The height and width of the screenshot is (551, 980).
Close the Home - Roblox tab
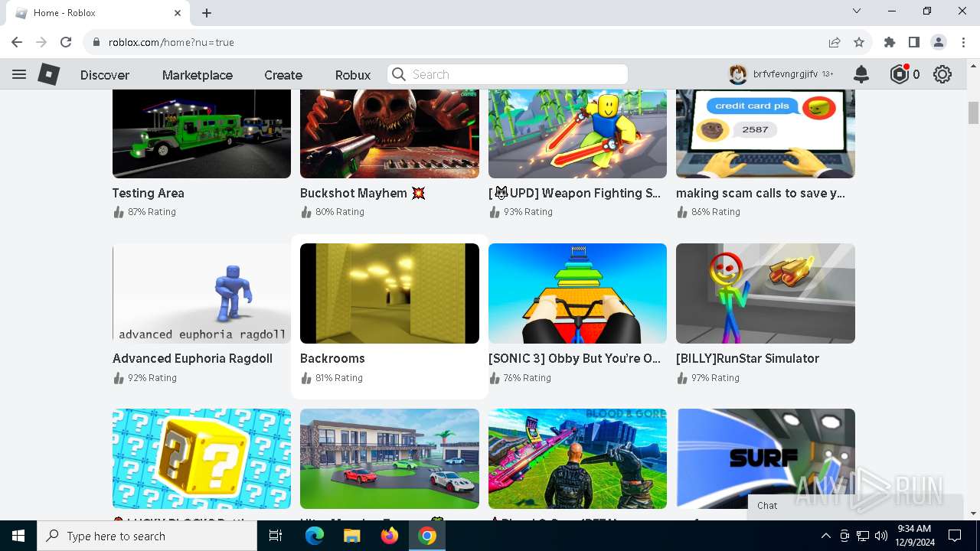(x=178, y=13)
